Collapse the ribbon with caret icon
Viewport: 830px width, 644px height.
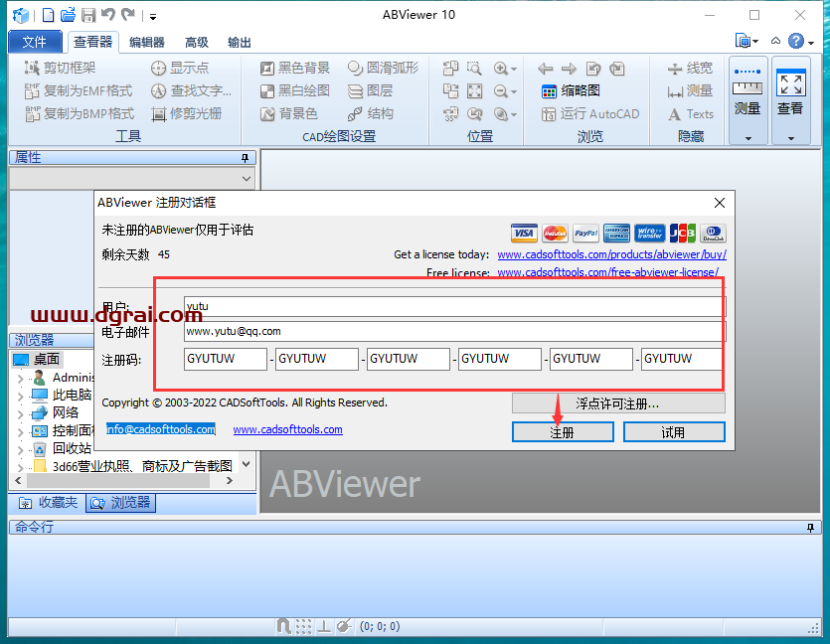click(x=775, y=41)
